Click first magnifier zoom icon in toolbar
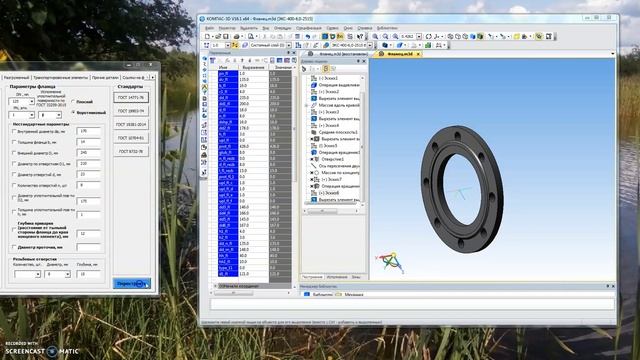Screen dimensions: 640x360 (375, 37)
